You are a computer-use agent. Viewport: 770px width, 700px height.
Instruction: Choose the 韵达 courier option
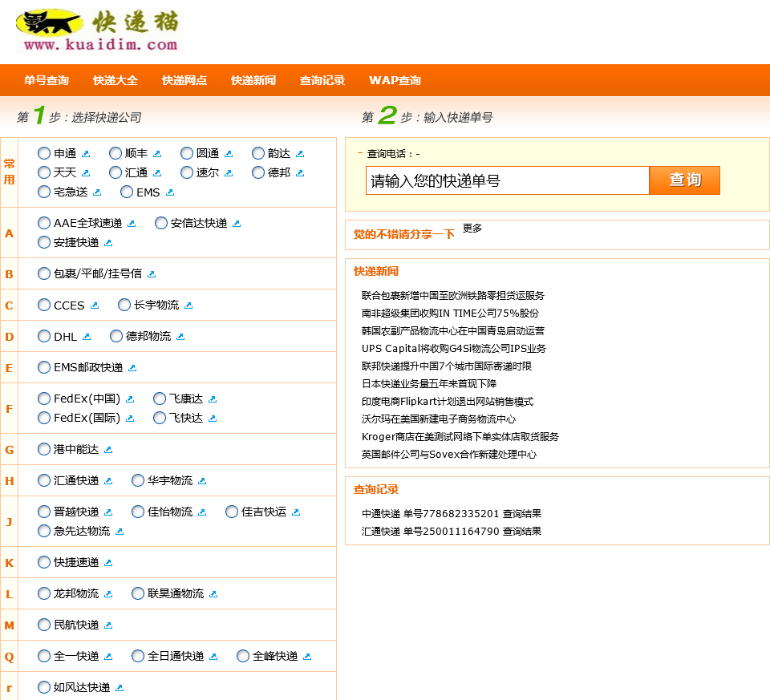258,153
